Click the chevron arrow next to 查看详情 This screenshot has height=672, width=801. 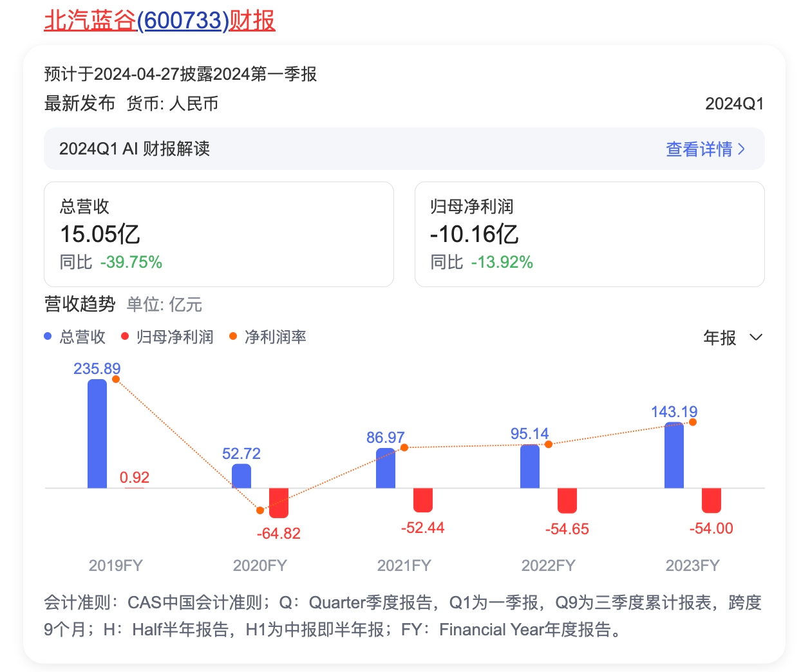pos(742,149)
